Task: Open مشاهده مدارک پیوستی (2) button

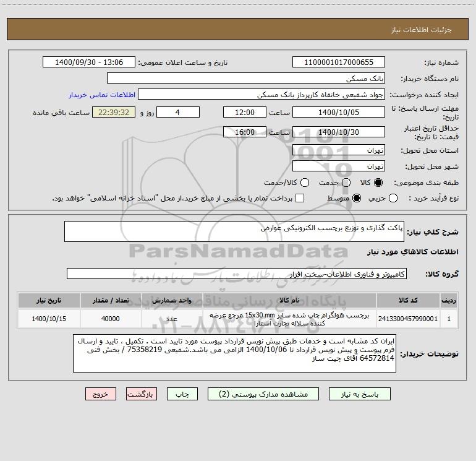Action: (263, 394)
